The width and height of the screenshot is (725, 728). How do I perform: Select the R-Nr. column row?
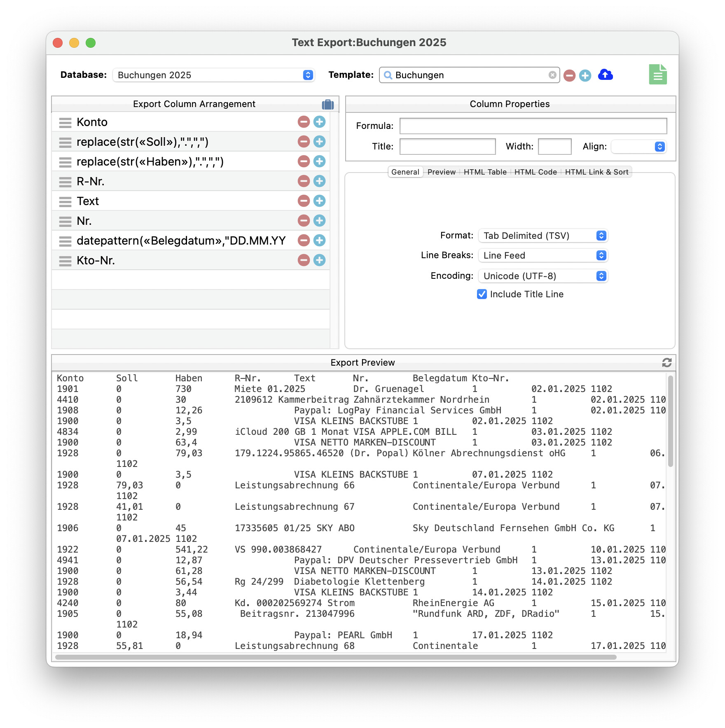(x=190, y=181)
